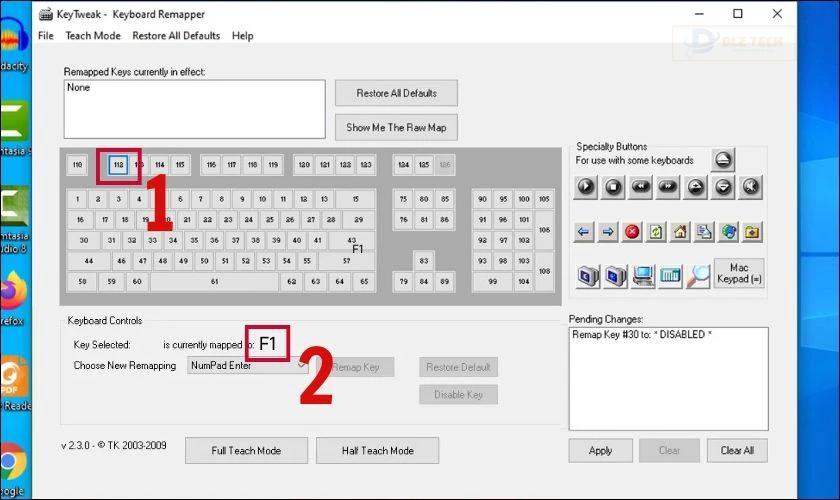Start Half Teach Mode
This screenshot has width=840, height=500.
tap(378, 451)
